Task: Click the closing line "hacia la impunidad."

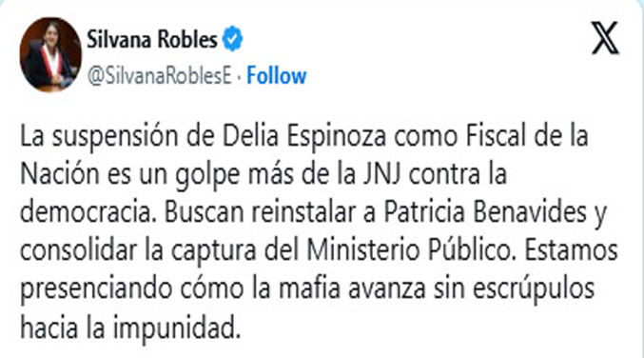Action: 130,328
